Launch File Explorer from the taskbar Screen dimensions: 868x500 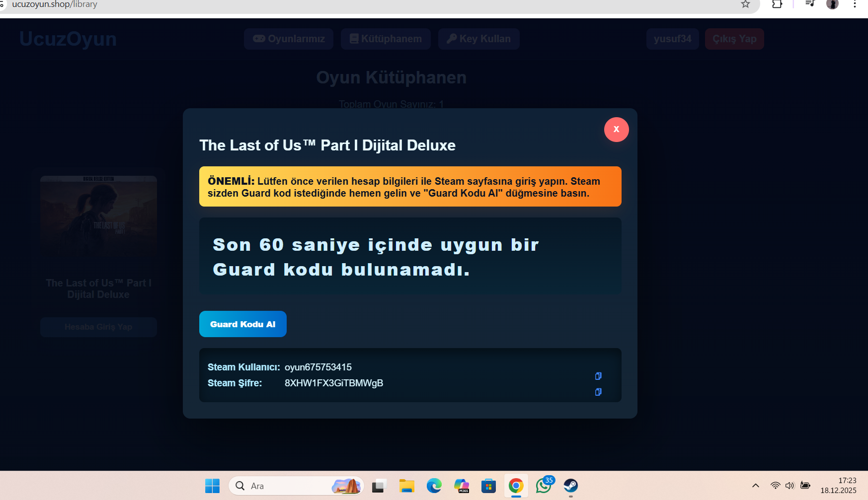point(406,486)
